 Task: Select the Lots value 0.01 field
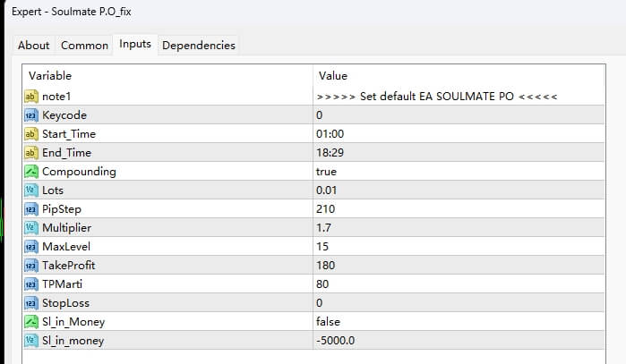[329, 190]
